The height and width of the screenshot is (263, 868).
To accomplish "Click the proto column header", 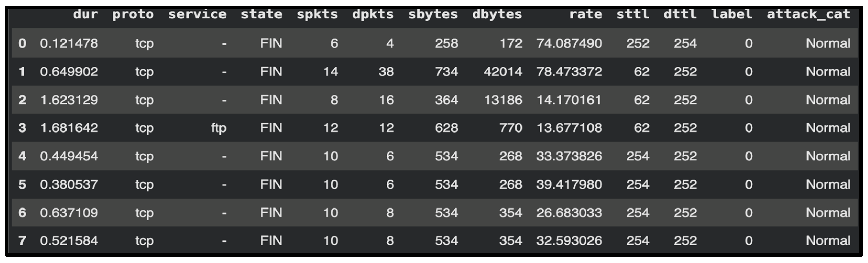I will click(133, 14).
